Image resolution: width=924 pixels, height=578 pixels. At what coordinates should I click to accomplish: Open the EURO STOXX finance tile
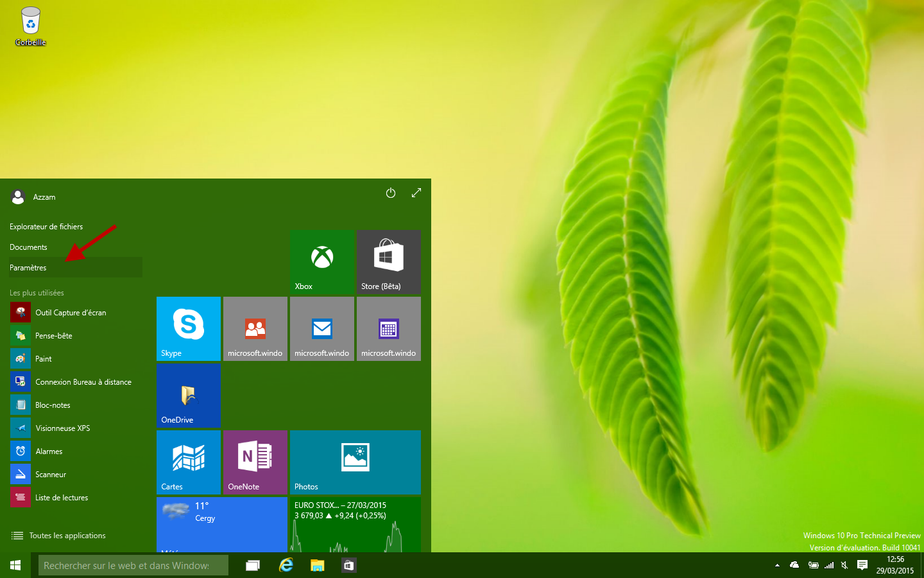click(x=355, y=525)
